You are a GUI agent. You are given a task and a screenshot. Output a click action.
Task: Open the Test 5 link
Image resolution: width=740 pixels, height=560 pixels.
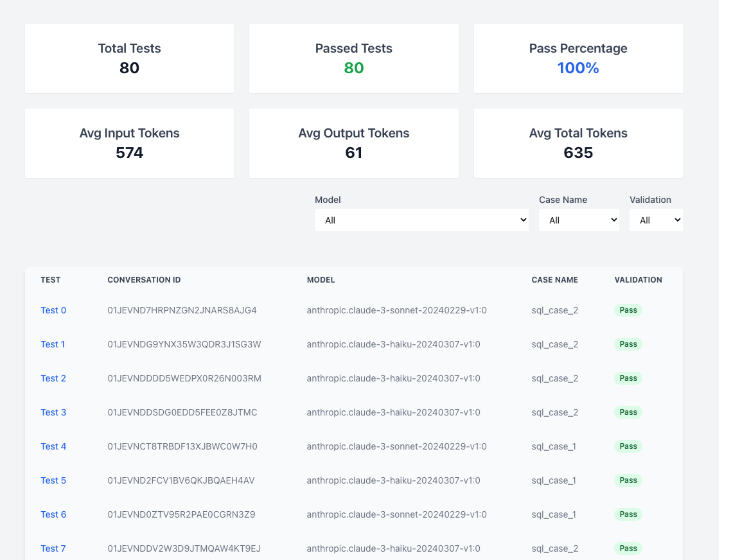53,480
